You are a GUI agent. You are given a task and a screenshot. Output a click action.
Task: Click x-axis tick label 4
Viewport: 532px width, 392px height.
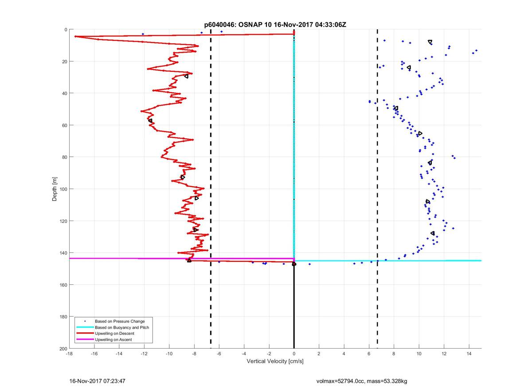click(344, 354)
